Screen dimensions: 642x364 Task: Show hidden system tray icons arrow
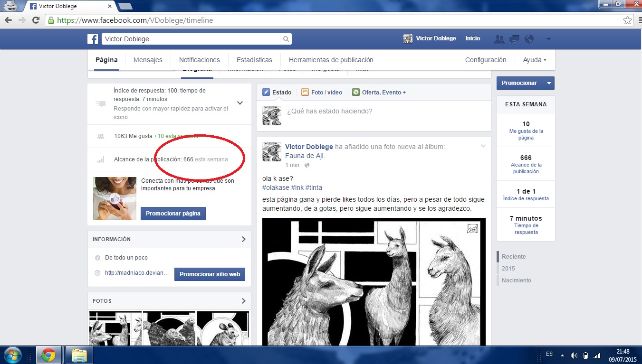pos(562,355)
